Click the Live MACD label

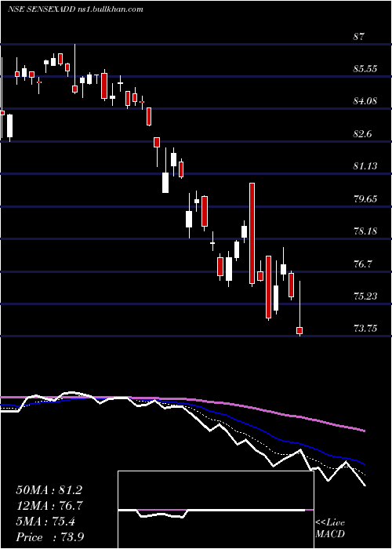[x=330, y=528]
